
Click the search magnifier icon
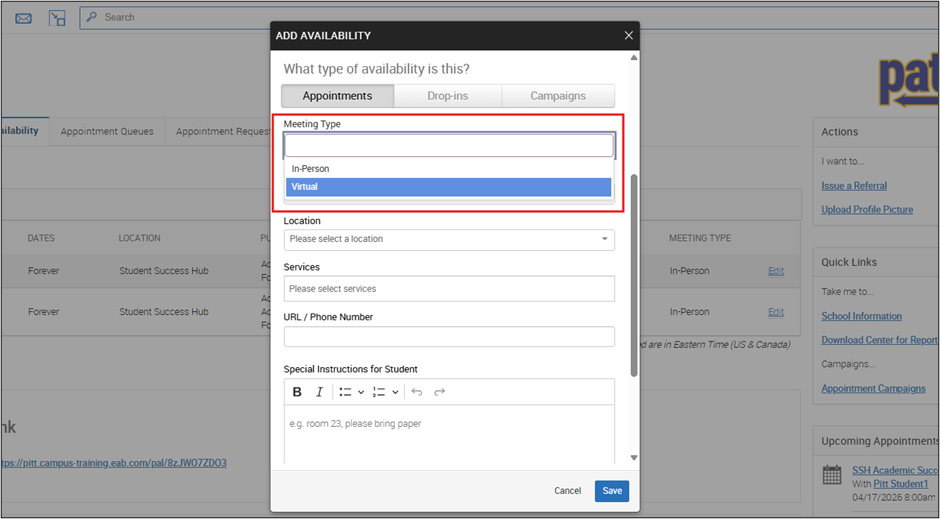[92, 17]
